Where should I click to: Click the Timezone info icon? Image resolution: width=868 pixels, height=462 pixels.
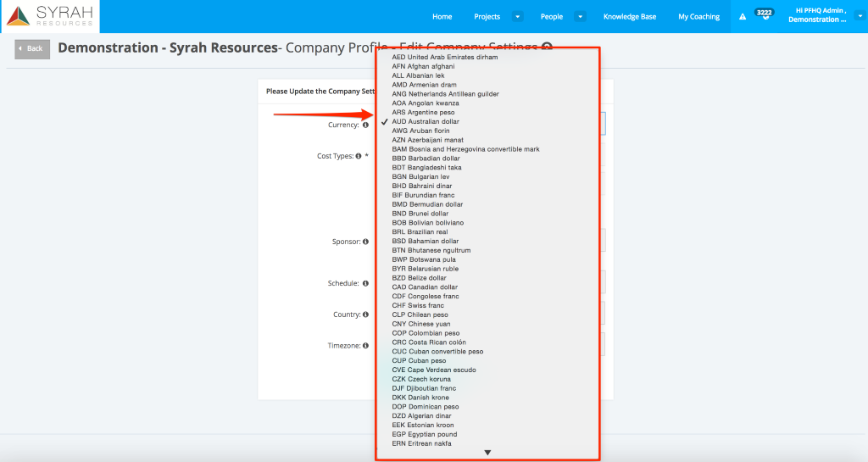[x=365, y=345]
